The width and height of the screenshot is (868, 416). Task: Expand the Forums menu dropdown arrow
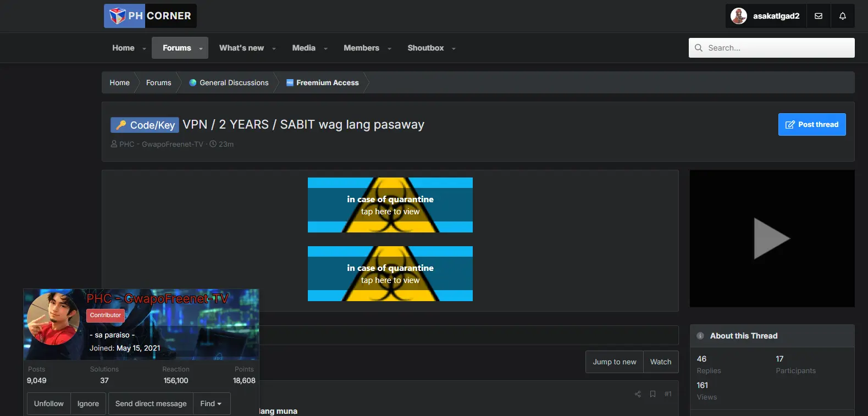(201, 48)
